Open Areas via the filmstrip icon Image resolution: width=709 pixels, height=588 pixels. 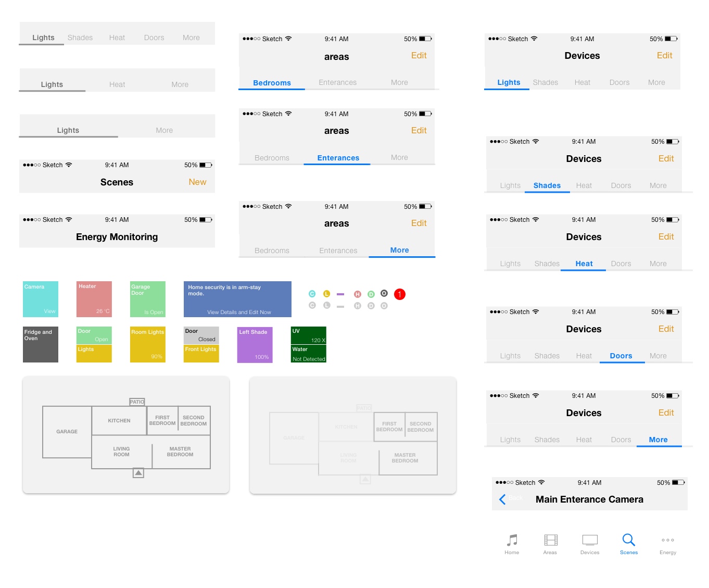pyautogui.click(x=550, y=541)
